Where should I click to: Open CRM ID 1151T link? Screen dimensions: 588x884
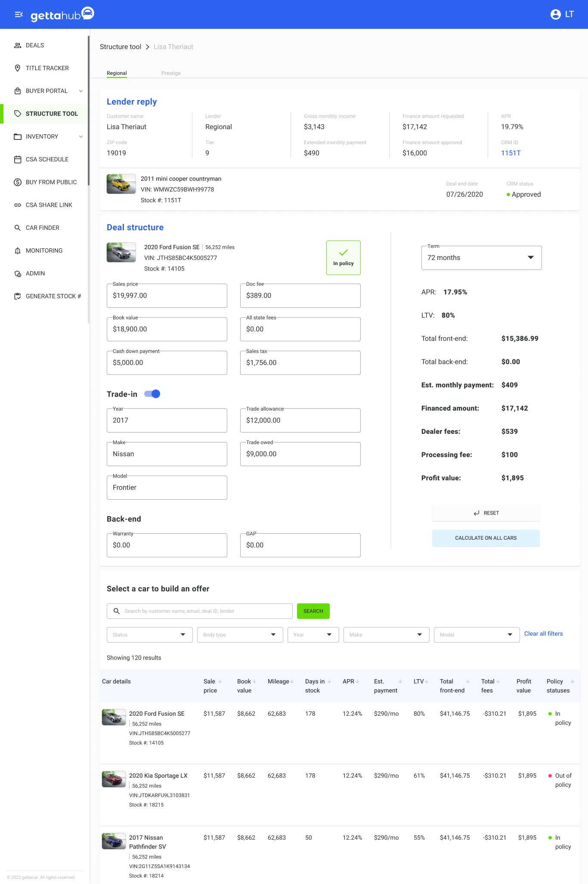pyautogui.click(x=511, y=153)
